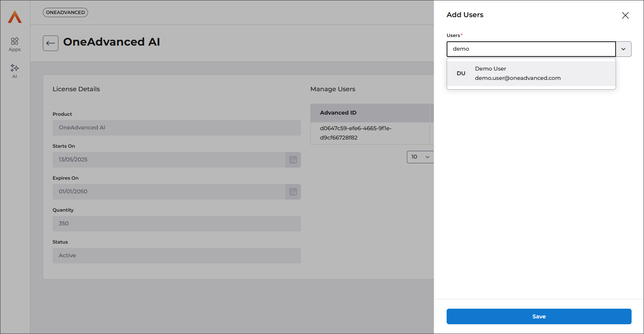
Task: Expand the Users dropdown arrow
Action: click(623, 49)
